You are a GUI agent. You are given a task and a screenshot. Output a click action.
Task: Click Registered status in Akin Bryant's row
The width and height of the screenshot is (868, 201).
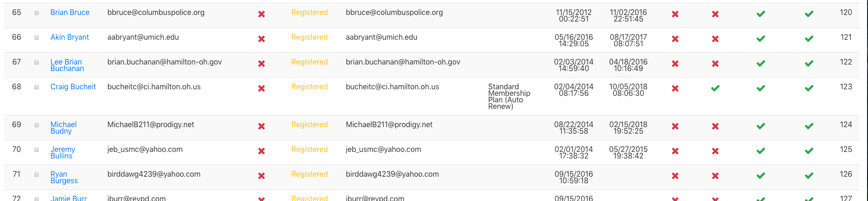pyautogui.click(x=309, y=37)
